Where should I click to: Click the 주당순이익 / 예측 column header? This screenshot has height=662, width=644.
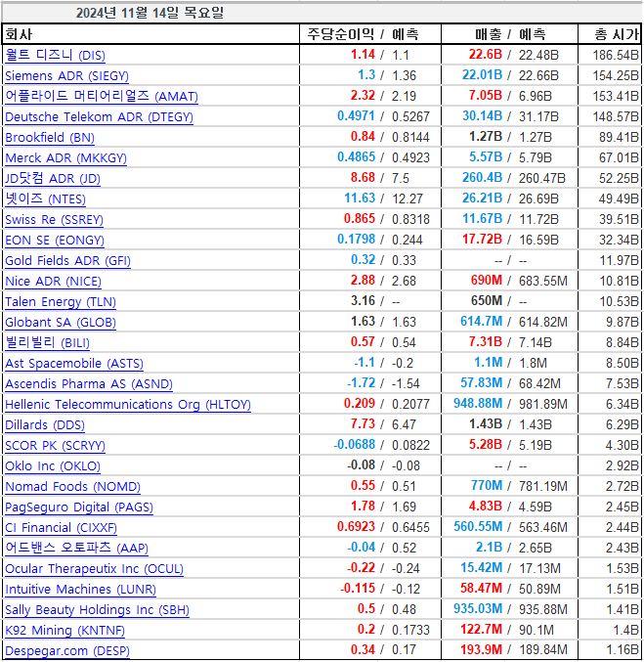tap(363, 34)
